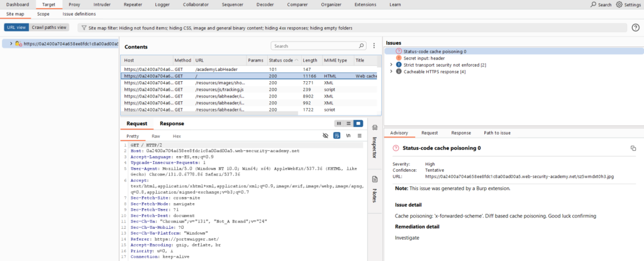
Task: Open Settings via the gear icon
Action: coord(619,4)
